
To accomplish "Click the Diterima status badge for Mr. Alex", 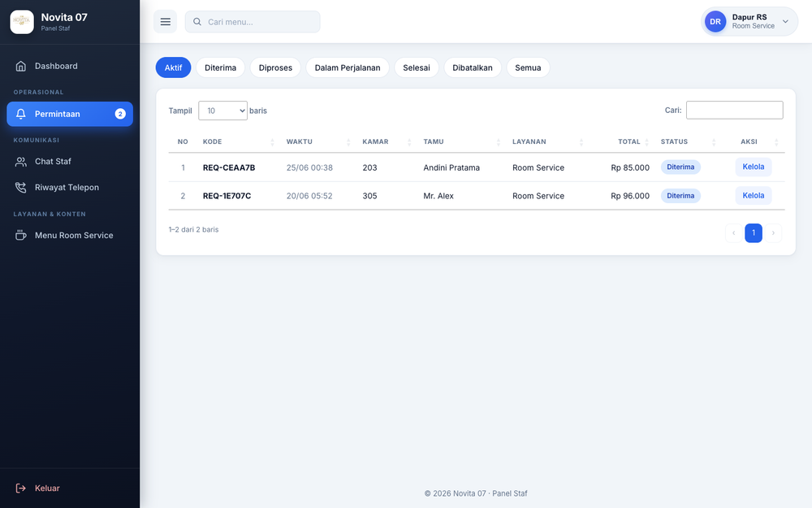I will 680,195.
